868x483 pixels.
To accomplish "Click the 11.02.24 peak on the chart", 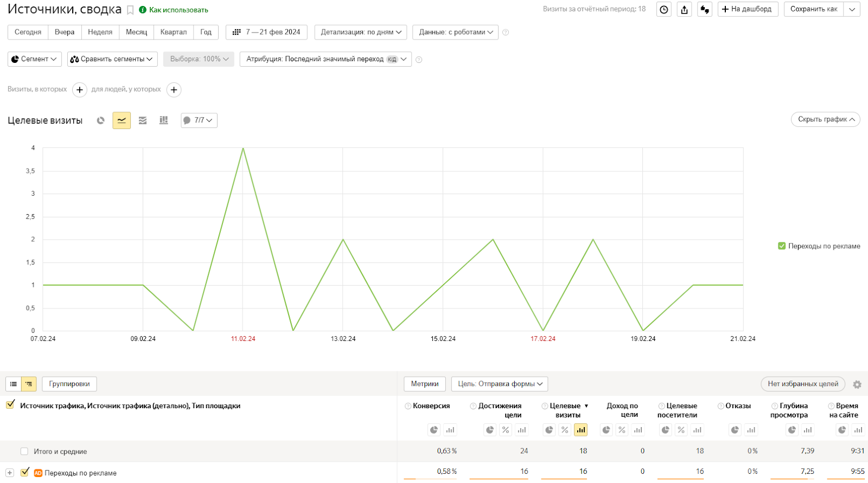I will click(243, 149).
